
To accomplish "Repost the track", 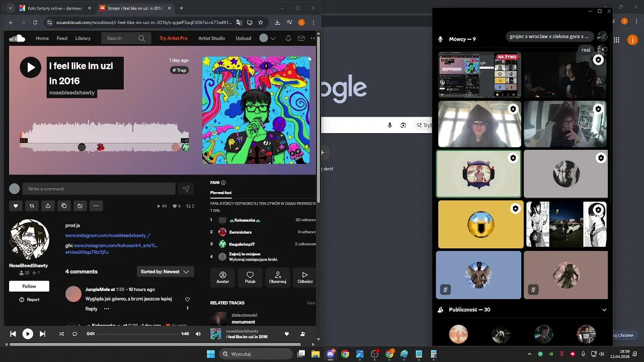I will 32,206.
